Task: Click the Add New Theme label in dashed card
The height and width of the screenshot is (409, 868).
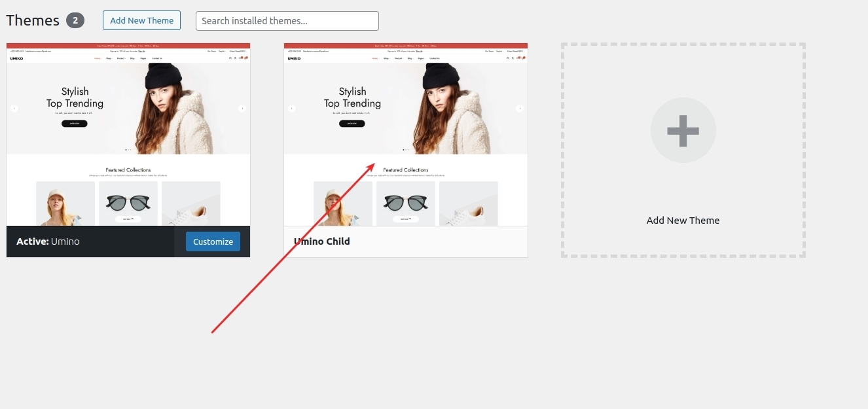Action: point(683,221)
